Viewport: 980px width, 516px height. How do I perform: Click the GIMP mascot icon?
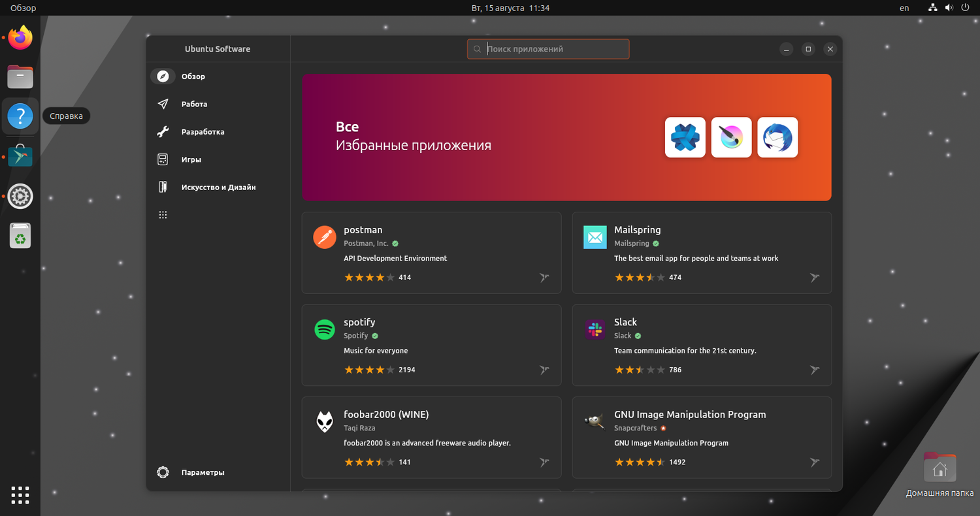tap(595, 421)
